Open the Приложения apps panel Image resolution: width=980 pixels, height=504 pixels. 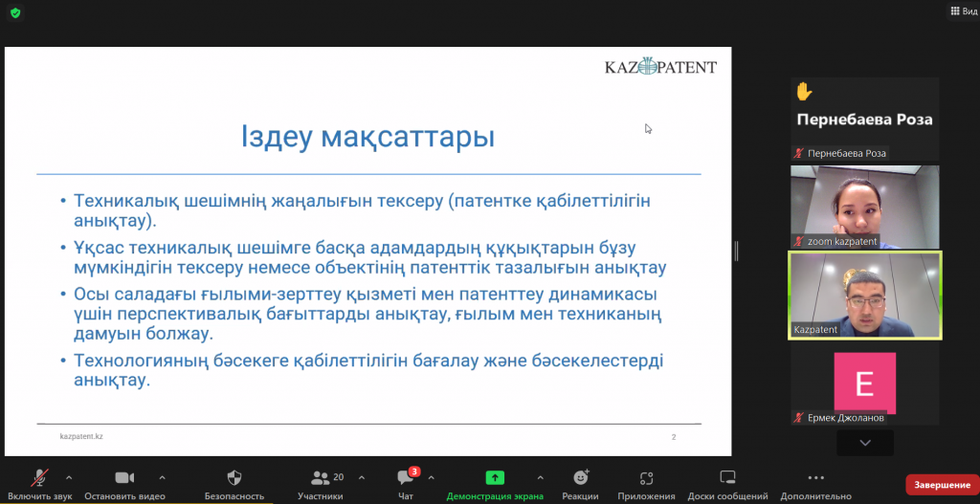click(x=646, y=483)
